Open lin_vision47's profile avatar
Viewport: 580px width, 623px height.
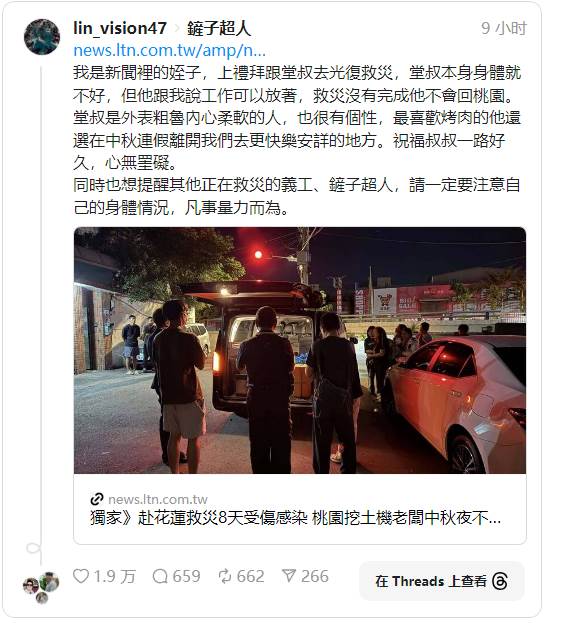coord(42,37)
